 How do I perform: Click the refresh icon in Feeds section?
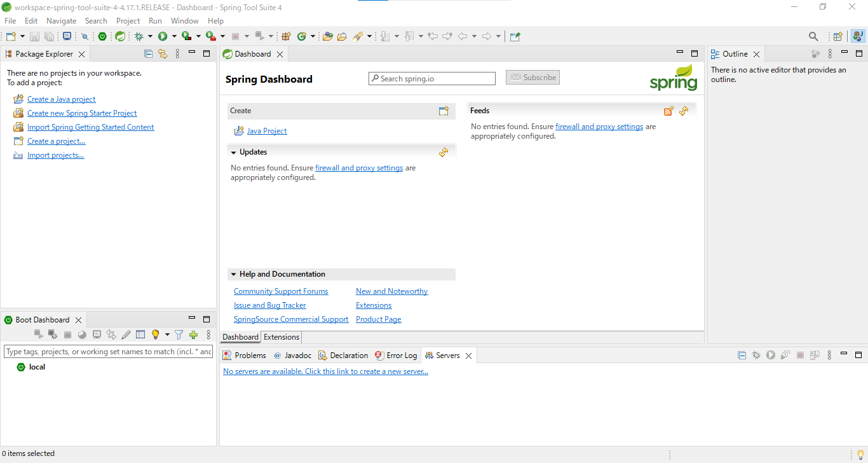click(x=684, y=111)
